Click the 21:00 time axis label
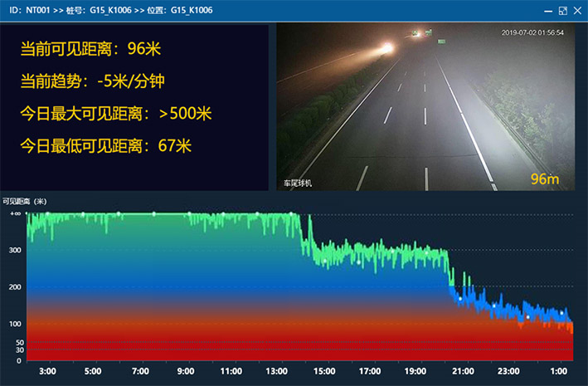 coord(463,371)
